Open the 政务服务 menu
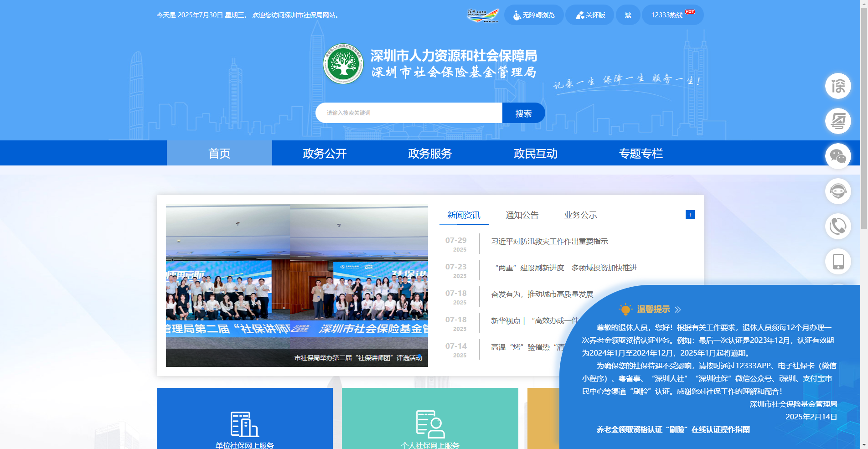The image size is (868, 449). pyautogui.click(x=429, y=153)
